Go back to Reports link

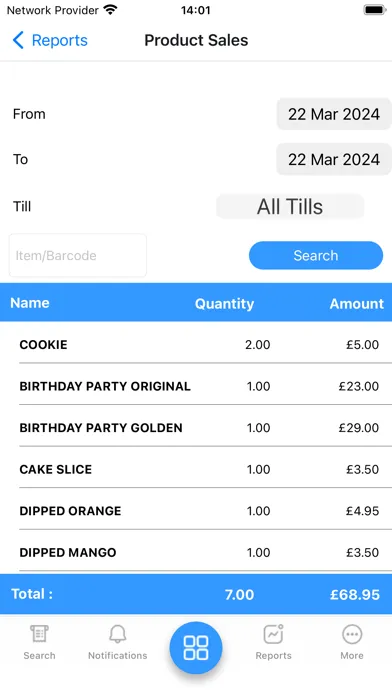[59, 40]
